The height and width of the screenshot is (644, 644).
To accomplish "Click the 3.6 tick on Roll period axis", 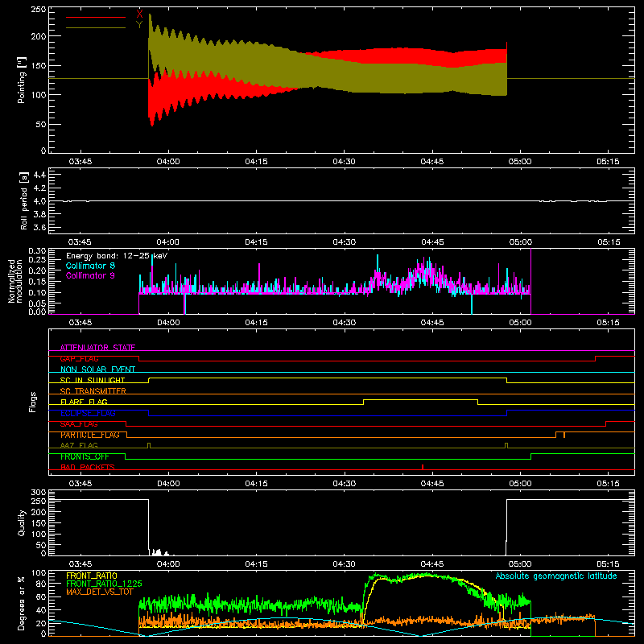I will point(39,227).
